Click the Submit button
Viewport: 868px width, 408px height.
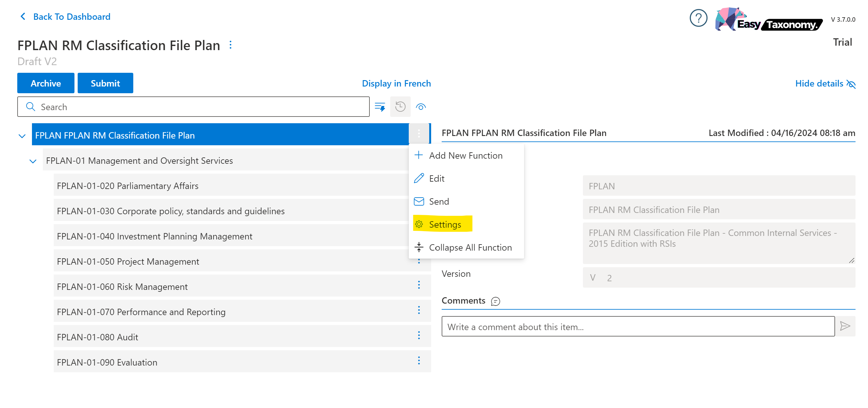coord(105,83)
